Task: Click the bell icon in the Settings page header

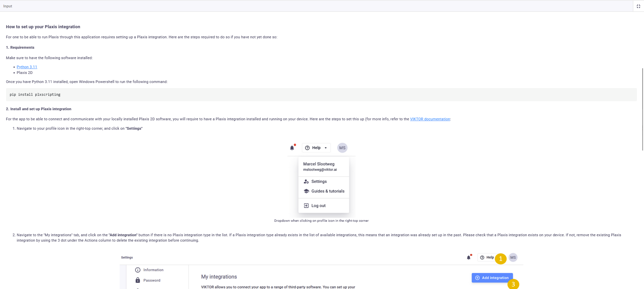Action: pyautogui.click(x=469, y=258)
